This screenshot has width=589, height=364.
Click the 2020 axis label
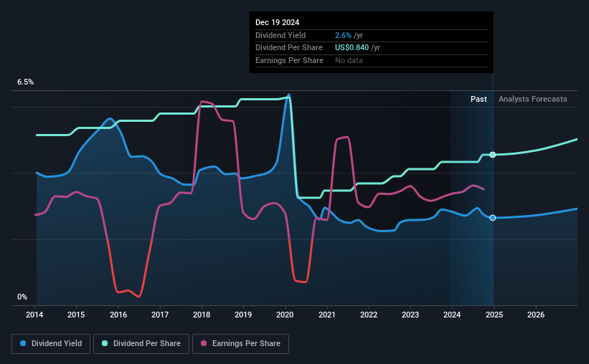coord(285,315)
